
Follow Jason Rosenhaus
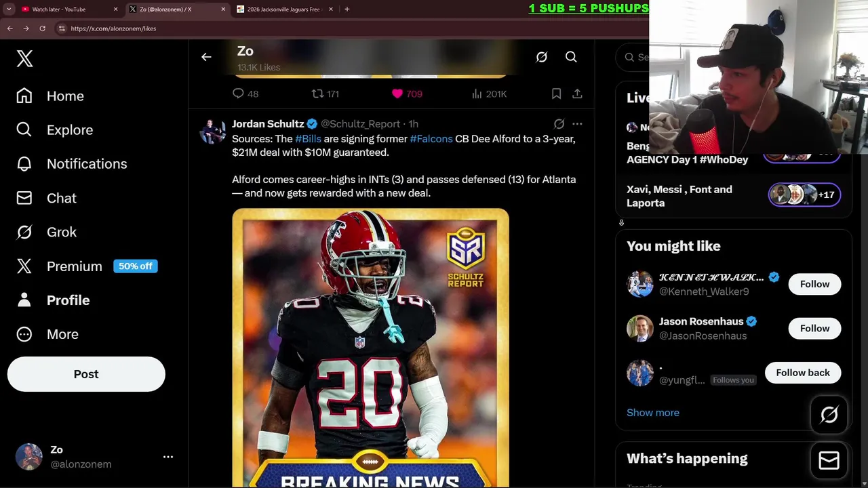click(814, 328)
